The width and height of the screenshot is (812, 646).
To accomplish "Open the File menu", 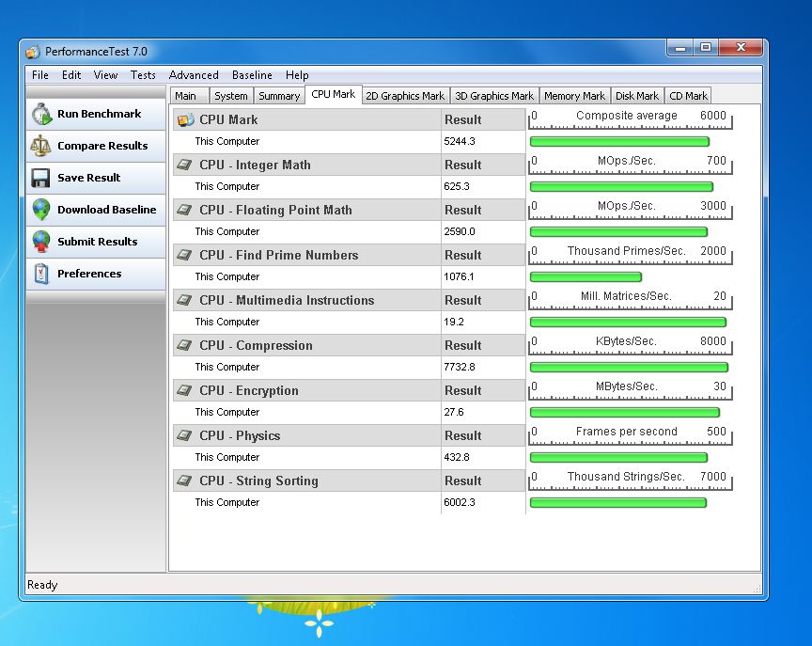I will (x=39, y=75).
